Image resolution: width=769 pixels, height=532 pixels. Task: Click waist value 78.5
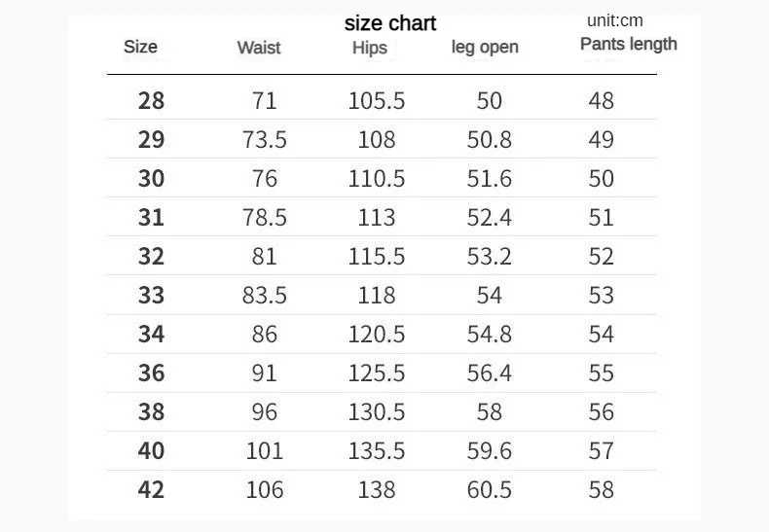[265, 218]
